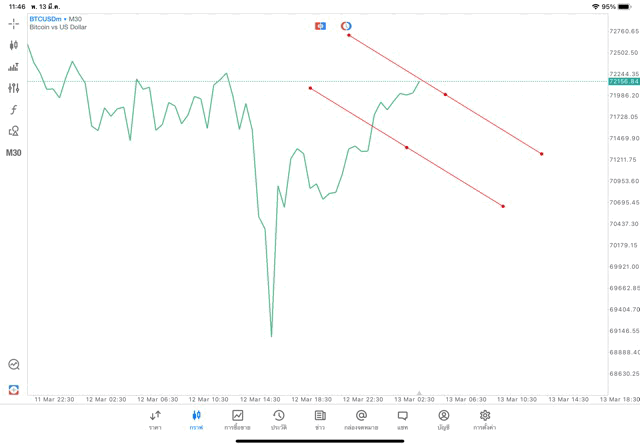Tap the circular red-blue clock icon above chart

pos(346,26)
